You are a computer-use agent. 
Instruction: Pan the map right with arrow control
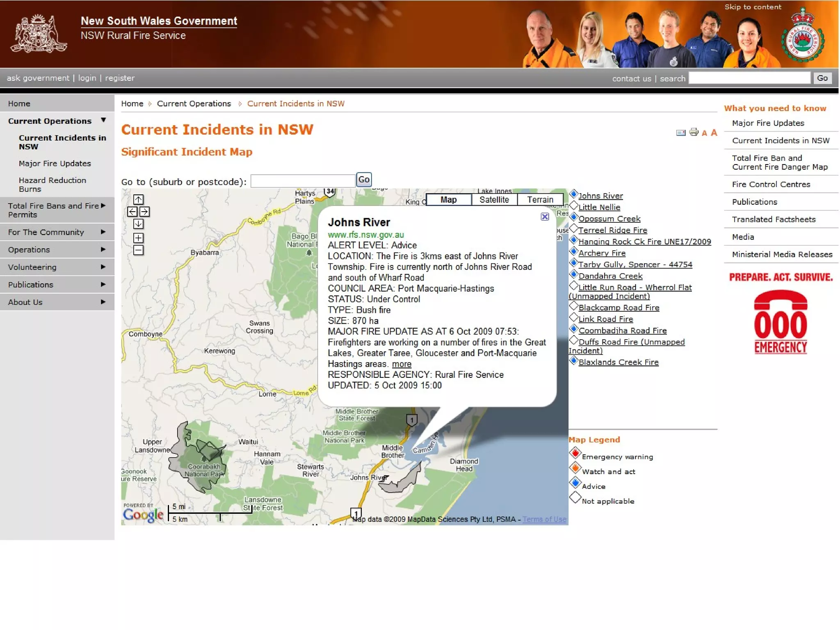point(144,212)
